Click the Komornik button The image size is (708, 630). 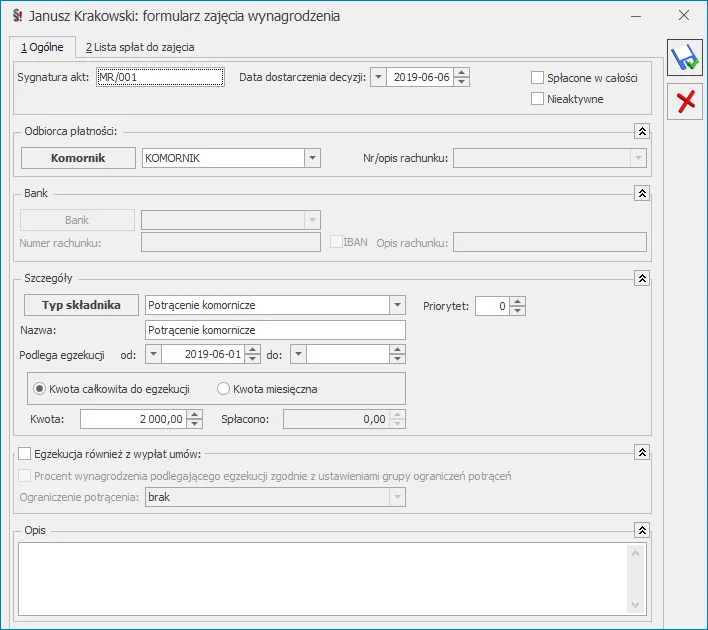pyautogui.click(x=78, y=158)
